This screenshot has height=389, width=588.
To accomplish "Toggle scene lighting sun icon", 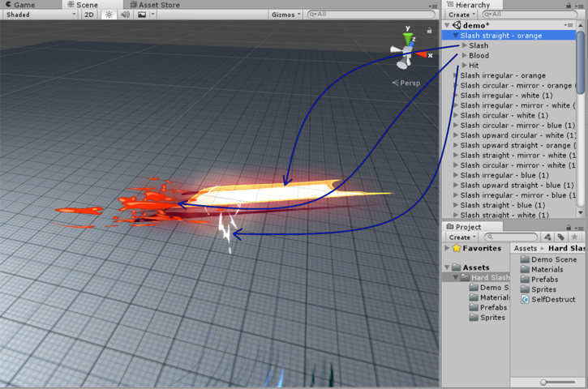I will pyautogui.click(x=109, y=15).
